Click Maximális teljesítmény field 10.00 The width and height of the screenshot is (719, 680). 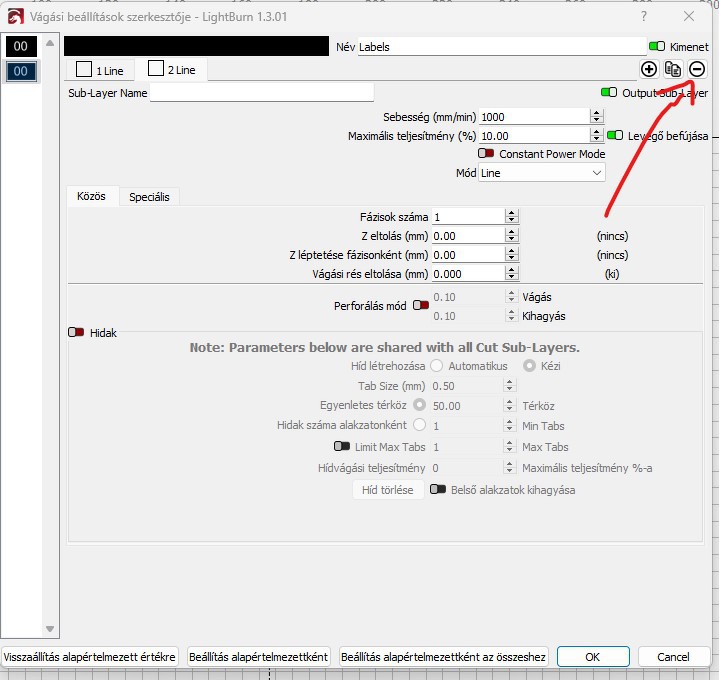534,136
